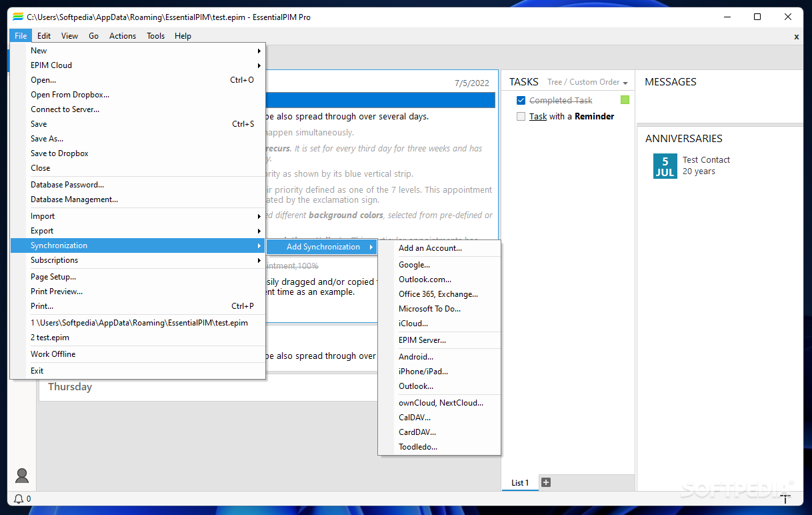
Task: Choose Save As...
Action: coord(138,139)
